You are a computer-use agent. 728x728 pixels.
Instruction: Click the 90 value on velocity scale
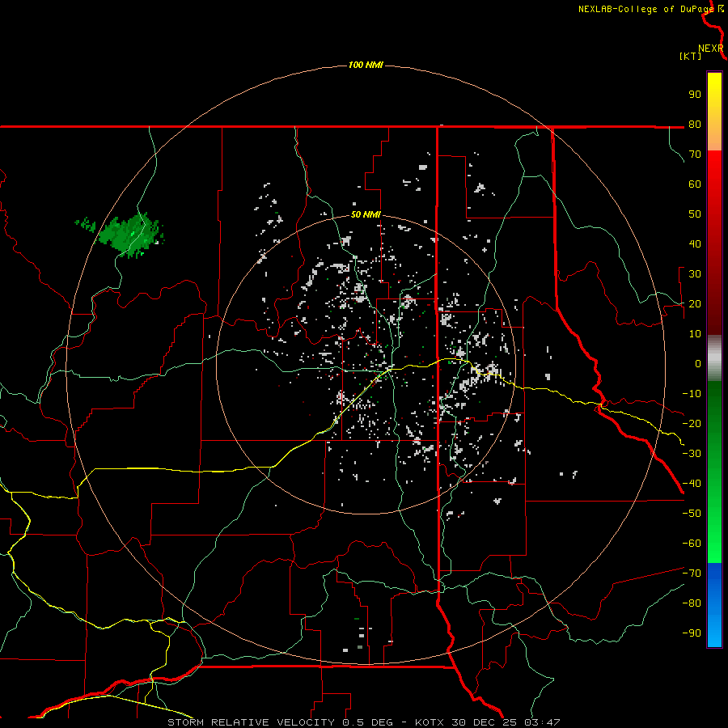695,95
